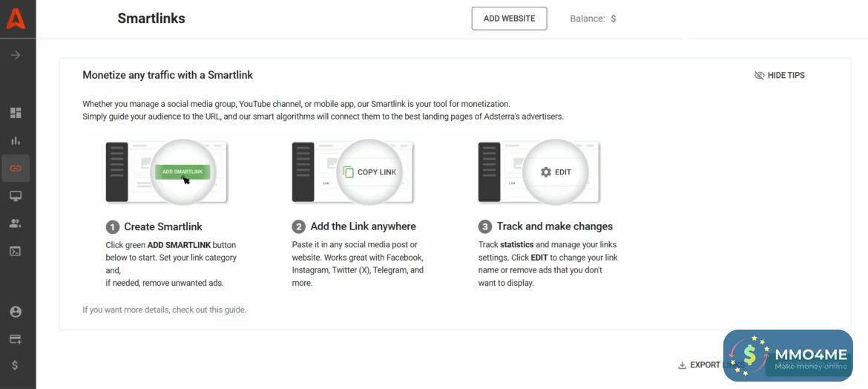868x389 pixels.
Task: Click the Create Smartlink tutorial image
Action: [x=167, y=172]
